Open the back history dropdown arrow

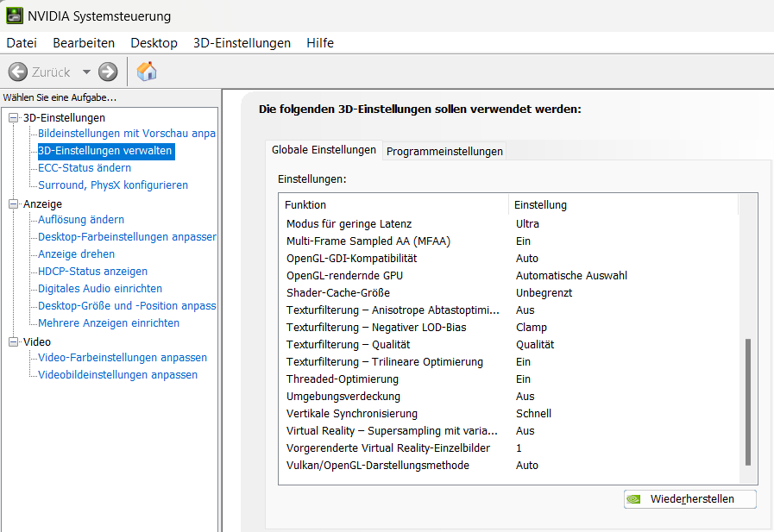tap(86, 72)
